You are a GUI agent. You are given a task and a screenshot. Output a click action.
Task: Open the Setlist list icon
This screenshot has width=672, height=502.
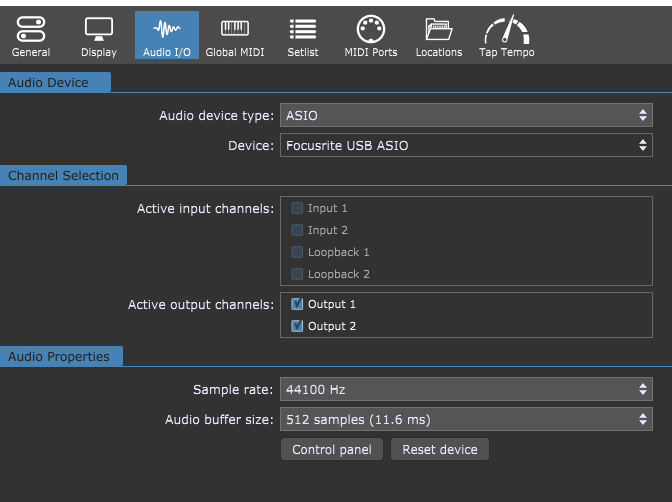(302, 30)
